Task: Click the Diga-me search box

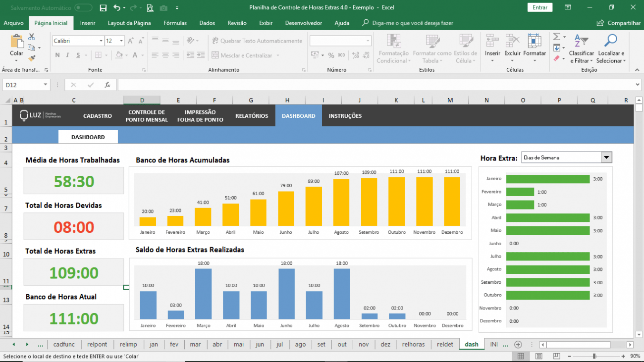Action: pyautogui.click(x=407, y=23)
